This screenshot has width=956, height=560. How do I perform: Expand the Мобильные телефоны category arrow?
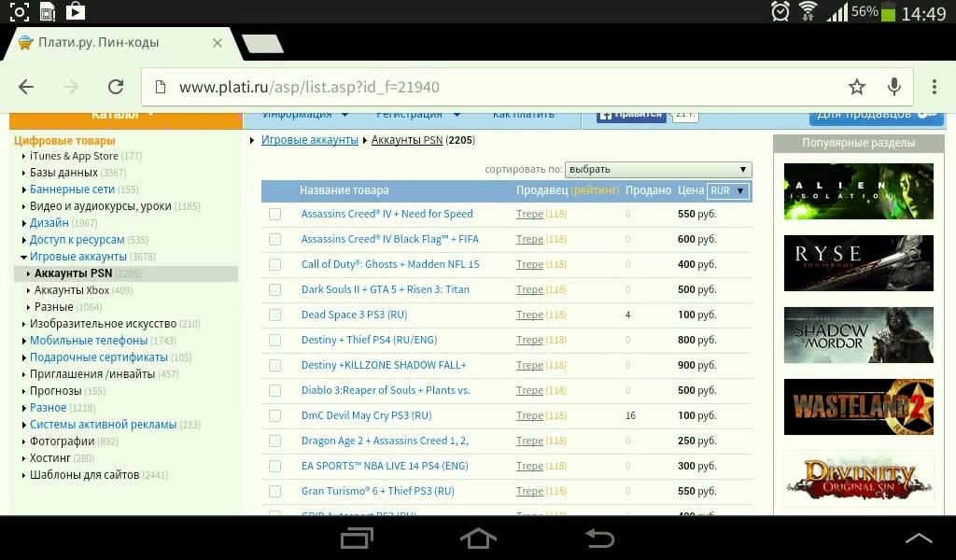pyautogui.click(x=23, y=341)
